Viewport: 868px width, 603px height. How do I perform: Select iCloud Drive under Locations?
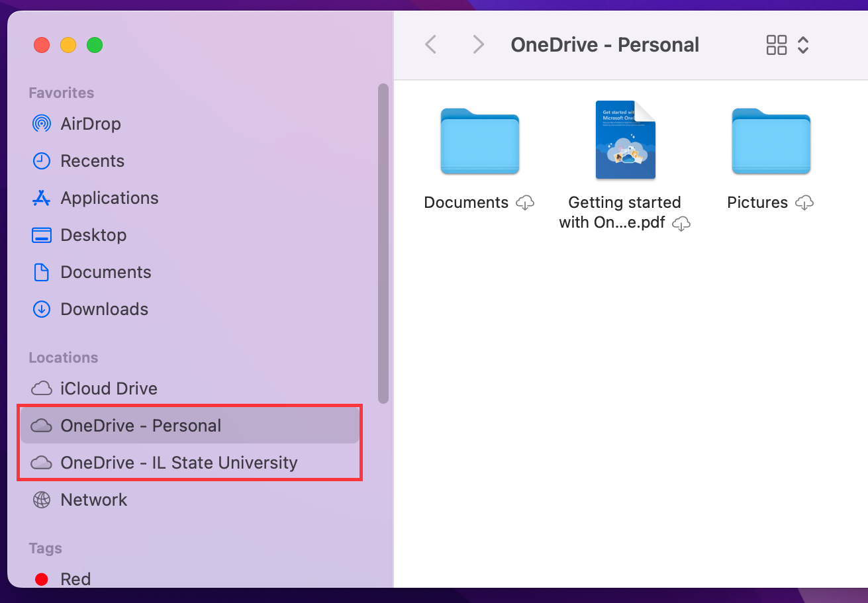pyautogui.click(x=109, y=389)
